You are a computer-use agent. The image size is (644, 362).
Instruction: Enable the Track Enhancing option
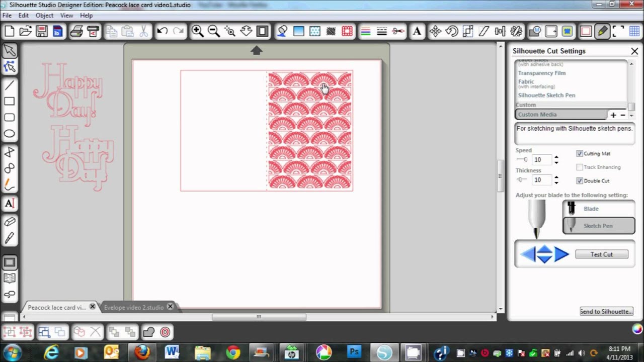pos(580,167)
